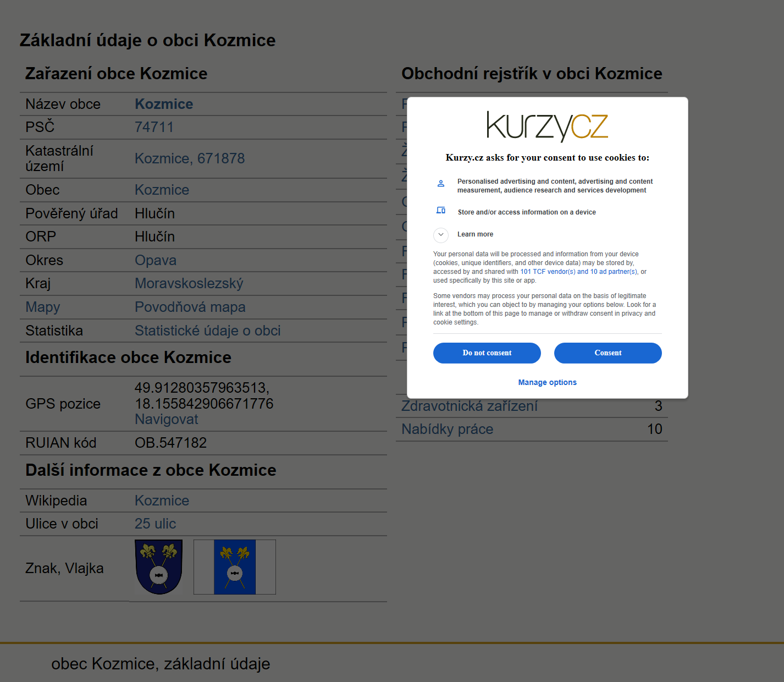Open Manage options link

point(547,382)
